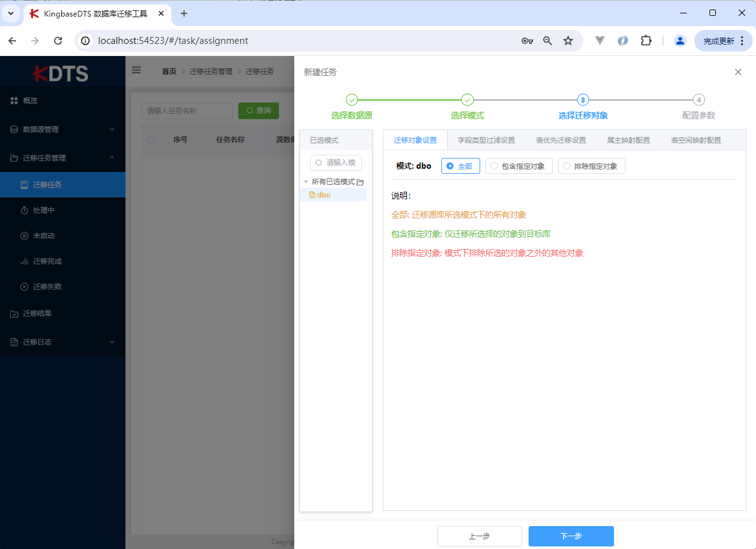The image size is (756, 549).
Task: Close the 新建任务 dialog panel
Action: click(738, 72)
